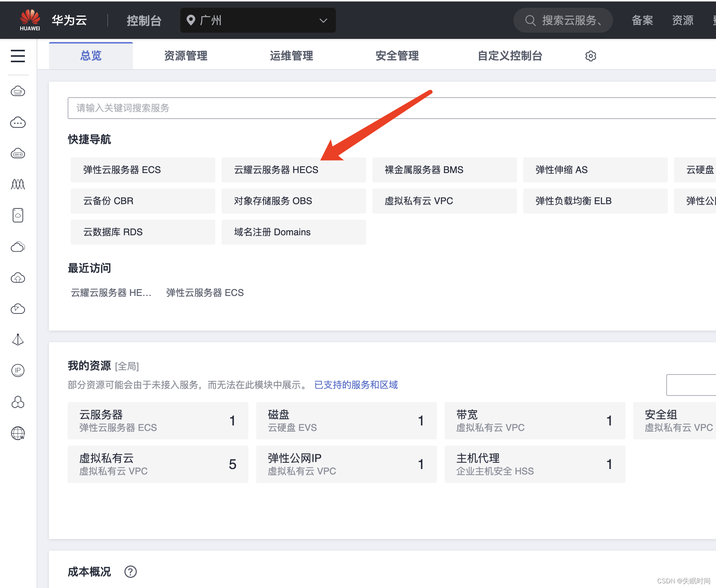Image resolution: width=716 pixels, height=588 pixels.
Task: Click the cloud disk sidebar icon
Action: tap(18, 215)
